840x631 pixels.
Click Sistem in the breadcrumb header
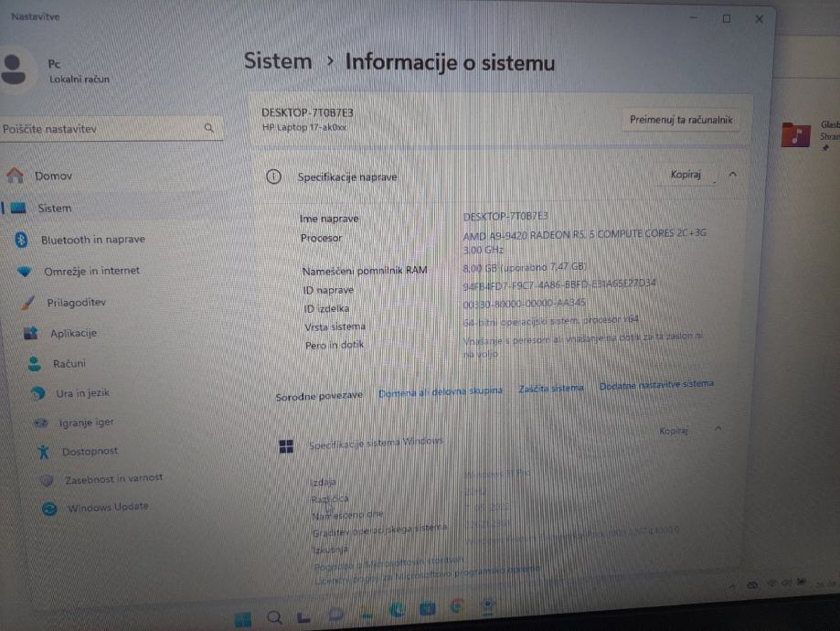click(x=278, y=60)
